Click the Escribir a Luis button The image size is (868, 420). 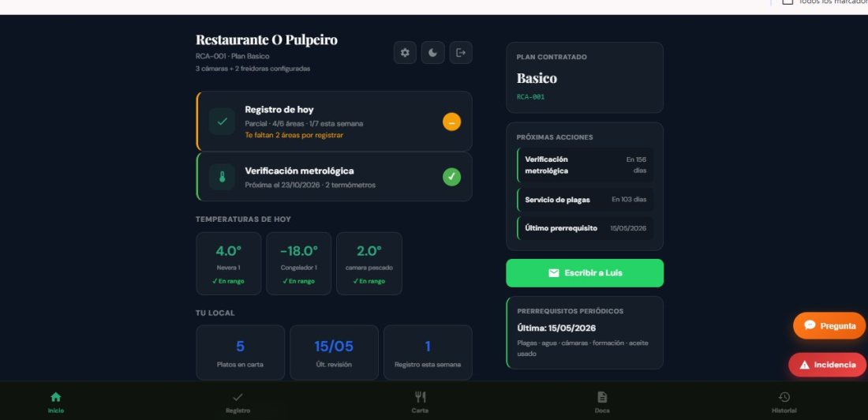[x=585, y=273]
